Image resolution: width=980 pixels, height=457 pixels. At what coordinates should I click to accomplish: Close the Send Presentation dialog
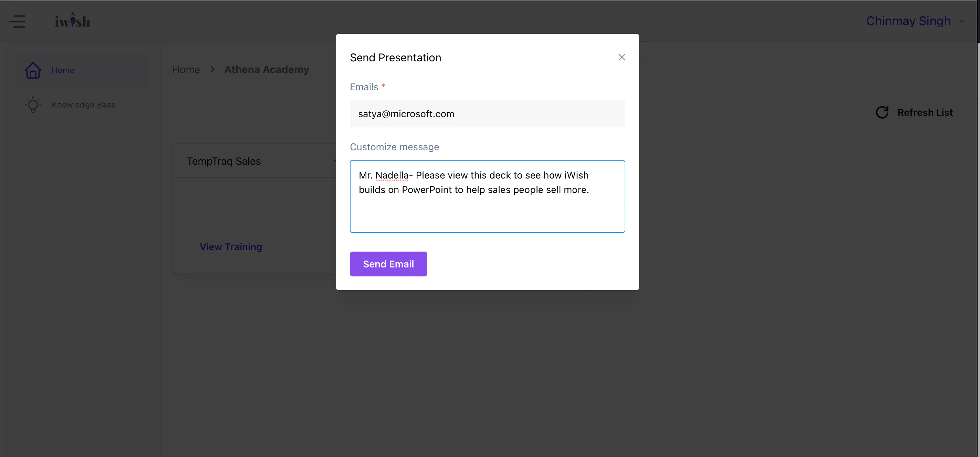[x=622, y=57]
